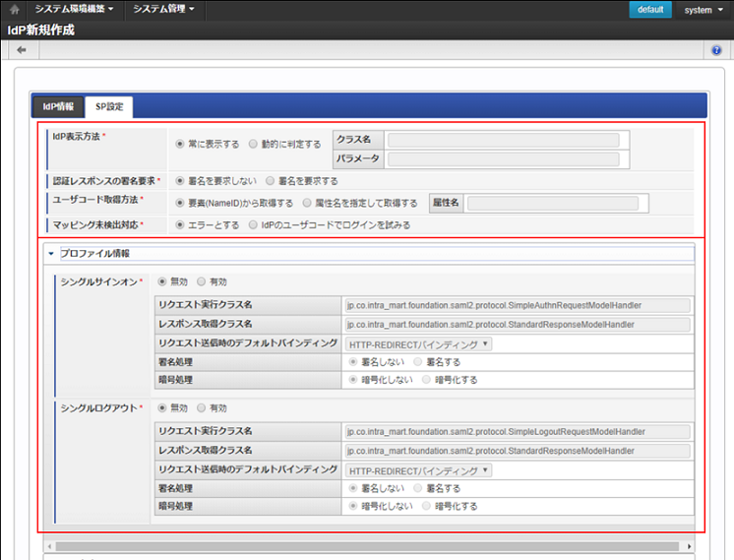
Task: Select 署名する under シングルサインオン
Action: (417, 361)
